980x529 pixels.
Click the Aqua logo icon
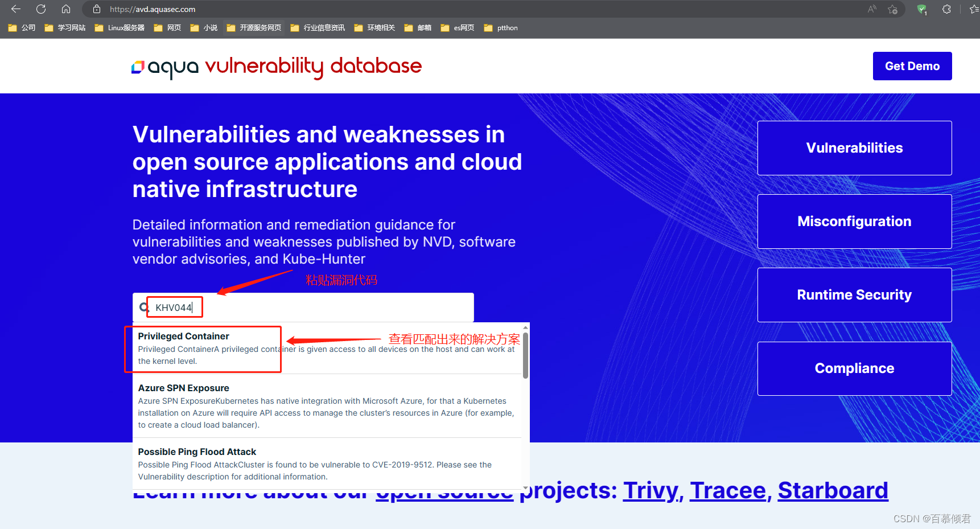(138, 67)
